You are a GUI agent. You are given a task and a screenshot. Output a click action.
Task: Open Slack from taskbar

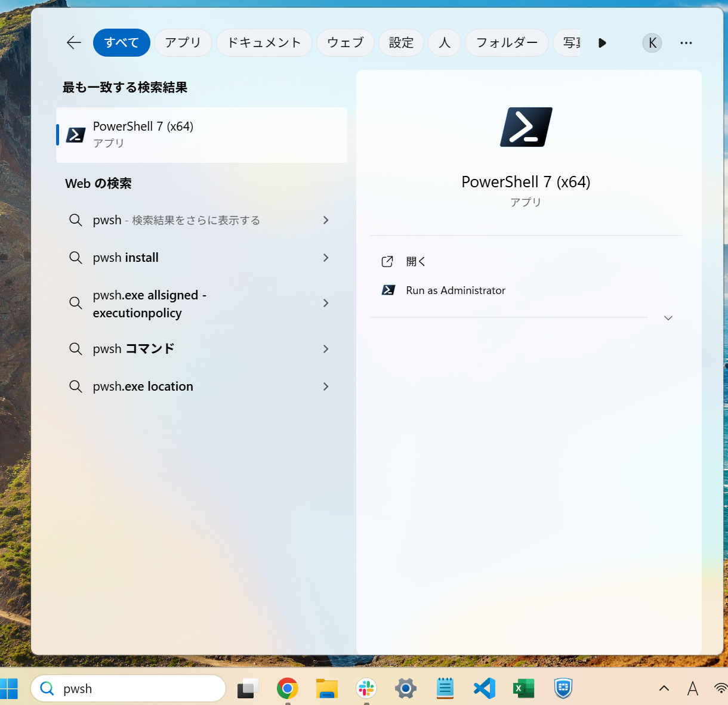click(x=366, y=689)
